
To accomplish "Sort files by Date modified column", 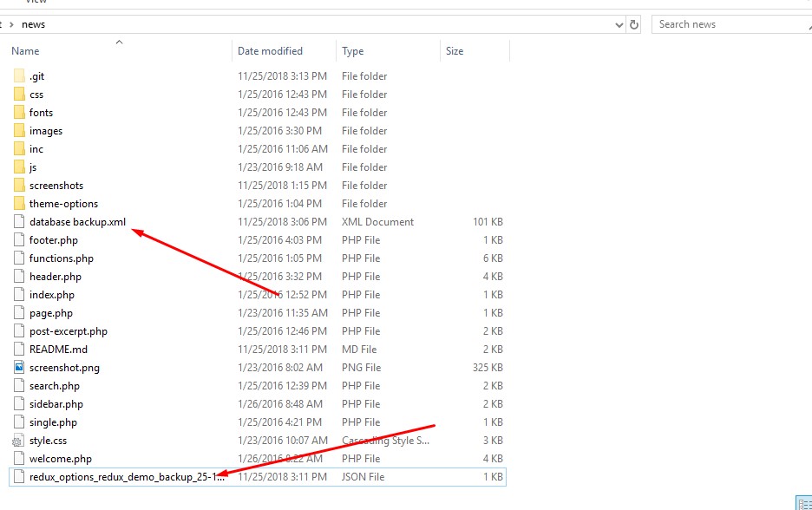I will coord(270,51).
